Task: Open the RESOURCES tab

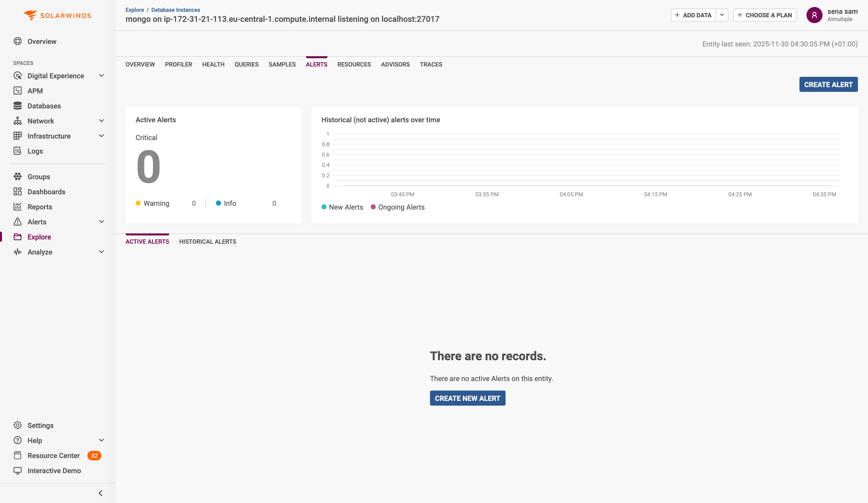Action: click(x=354, y=65)
